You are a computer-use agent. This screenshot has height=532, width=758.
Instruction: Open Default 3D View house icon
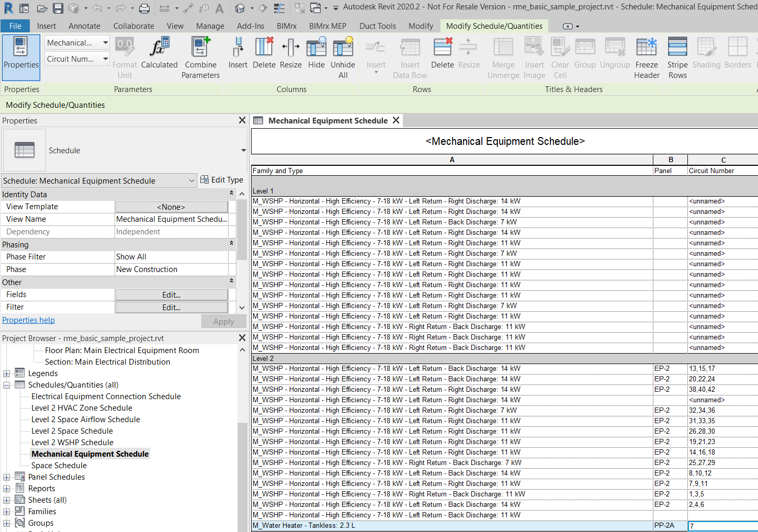coord(240,8)
